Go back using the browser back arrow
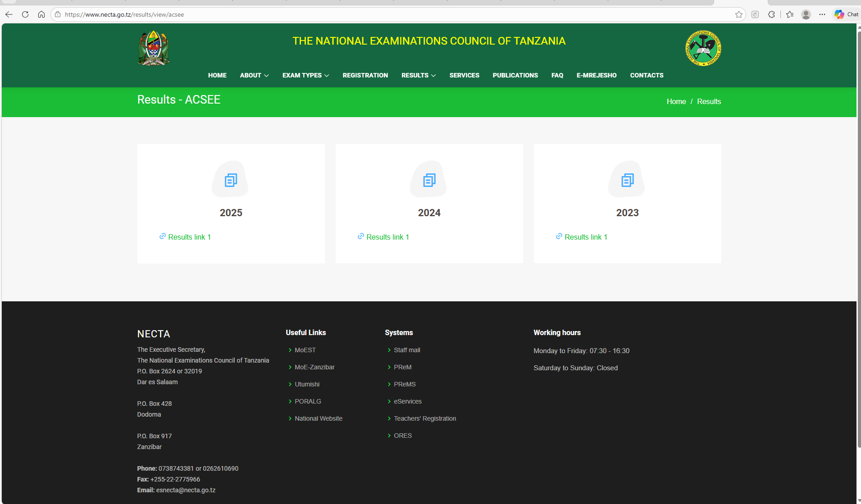Viewport: 861px width, 504px height. pos(9,14)
